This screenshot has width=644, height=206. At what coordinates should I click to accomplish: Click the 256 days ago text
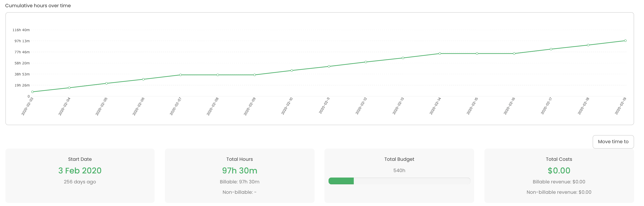click(80, 182)
